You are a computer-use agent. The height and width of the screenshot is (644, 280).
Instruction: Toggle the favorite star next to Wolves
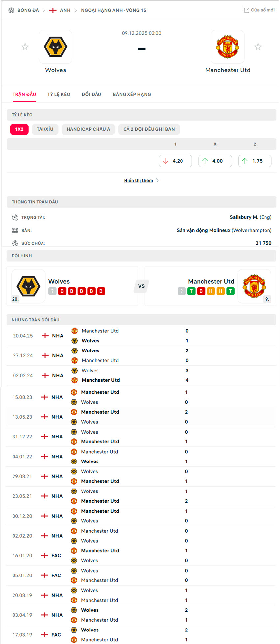[x=25, y=47]
